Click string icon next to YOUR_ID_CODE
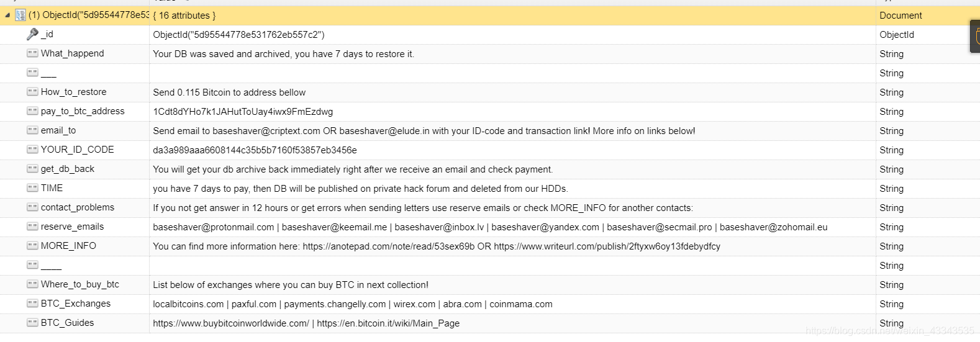The width and height of the screenshot is (980, 342). 32,150
